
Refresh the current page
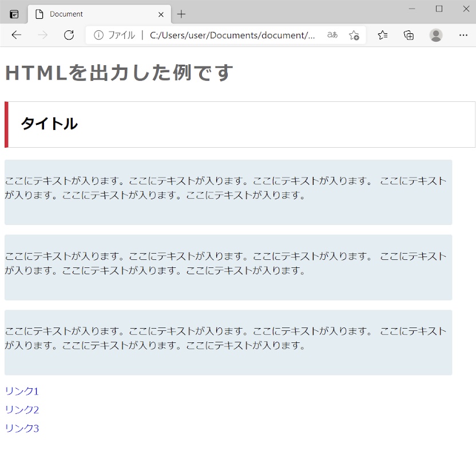click(69, 35)
